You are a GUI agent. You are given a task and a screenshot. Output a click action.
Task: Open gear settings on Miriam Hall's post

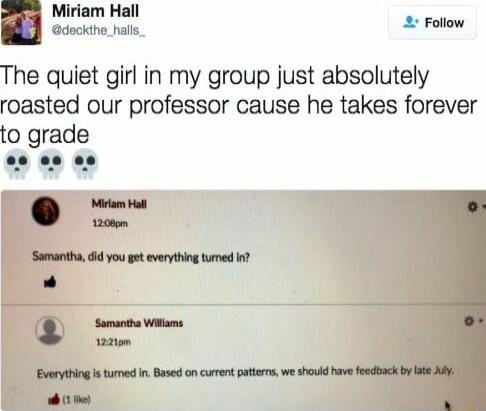(472, 207)
